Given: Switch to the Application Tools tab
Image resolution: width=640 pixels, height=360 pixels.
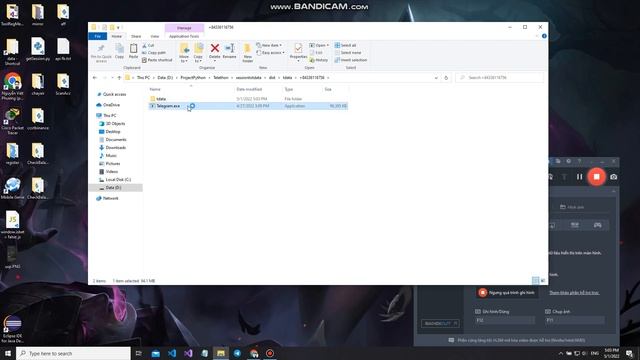Looking at the screenshot, I should (184, 36).
